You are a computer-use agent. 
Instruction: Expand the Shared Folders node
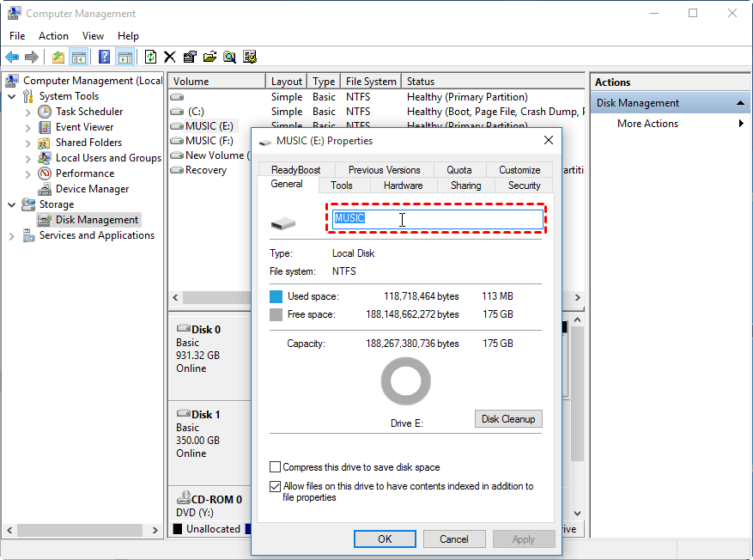click(27, 143)
